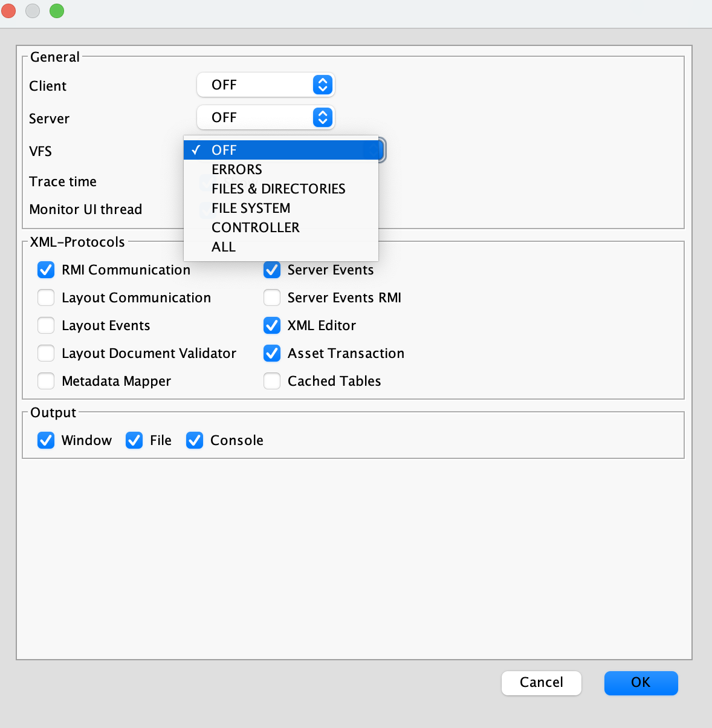
Task: Choose ALL from the VFS dropdown
Action: pyautogui.click(x=223, y=247)
